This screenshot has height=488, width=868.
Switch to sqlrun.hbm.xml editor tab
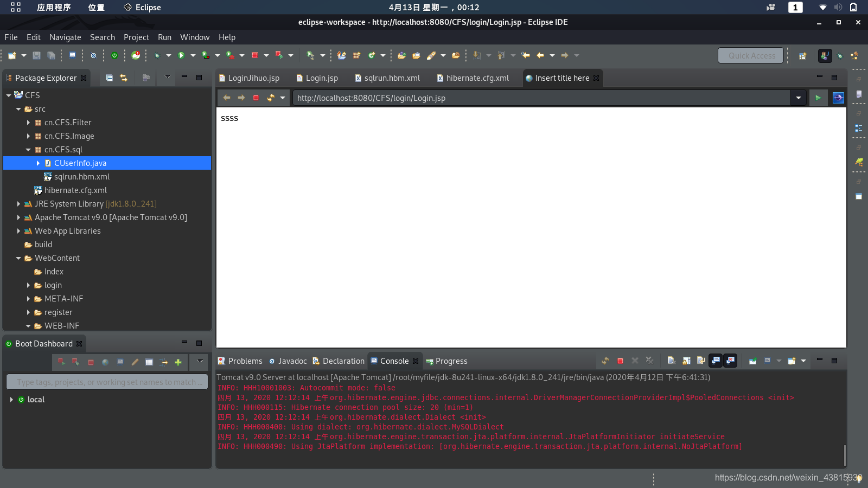coord(387,78)
